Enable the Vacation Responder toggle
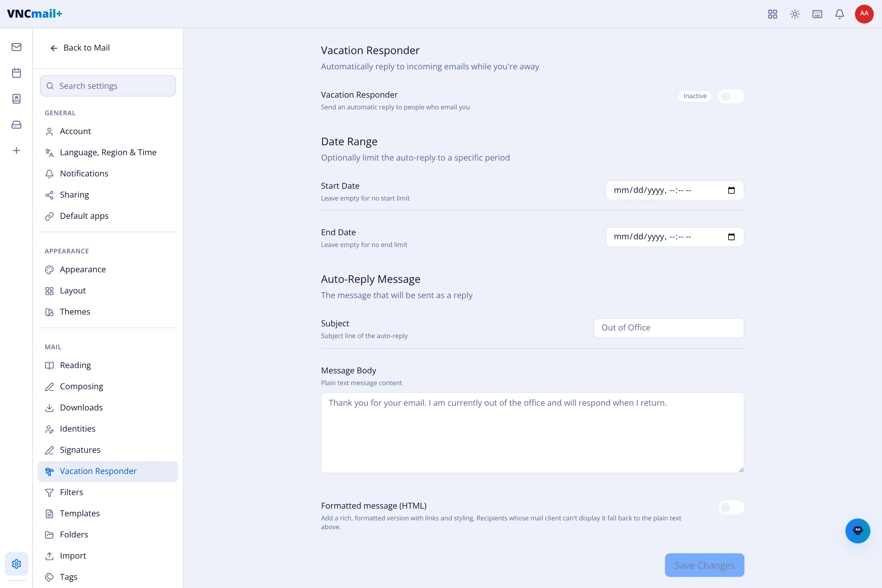The height and width of the screenshot is (588, 882). 731,96
